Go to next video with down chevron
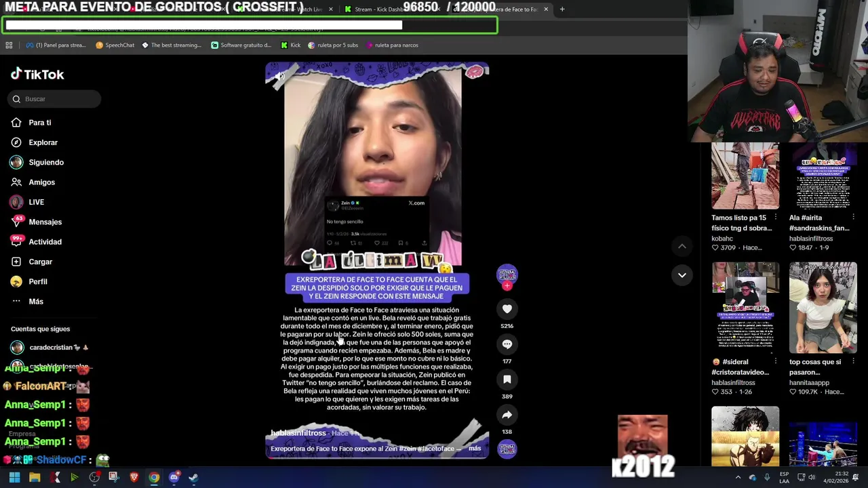The width and height of the screenshot is (868, 488). click(682, 275)
